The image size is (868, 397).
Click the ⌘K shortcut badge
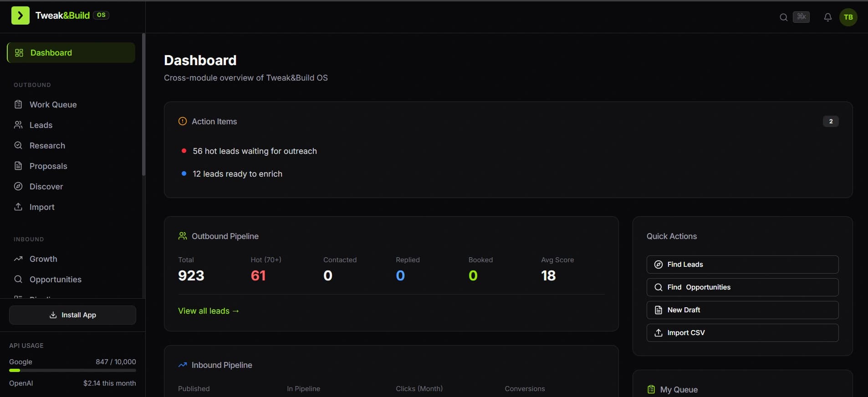[x=801, y=17]
